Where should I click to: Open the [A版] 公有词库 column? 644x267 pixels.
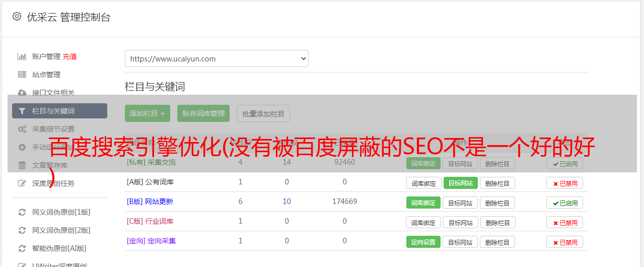(150, 182)
